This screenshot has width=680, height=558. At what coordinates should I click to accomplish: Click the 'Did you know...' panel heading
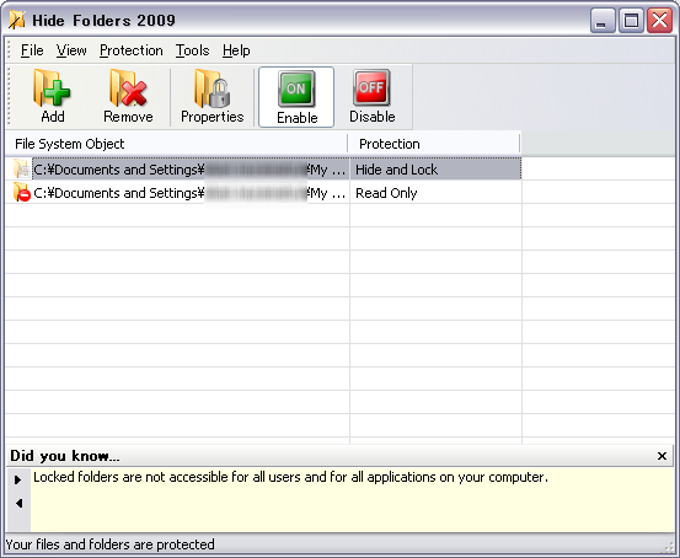(65, 456)
